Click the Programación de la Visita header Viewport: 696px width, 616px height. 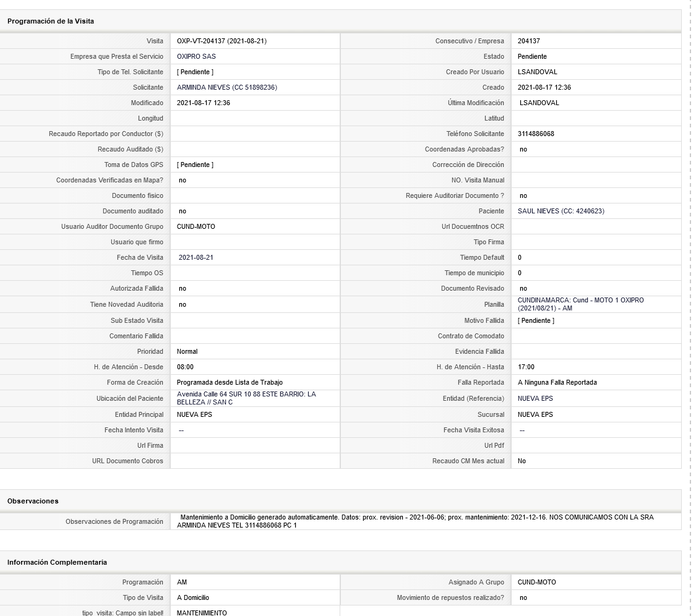click(51, 21)
